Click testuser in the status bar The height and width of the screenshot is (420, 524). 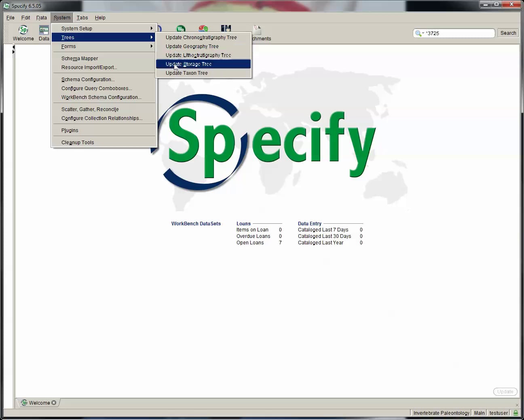499,413
